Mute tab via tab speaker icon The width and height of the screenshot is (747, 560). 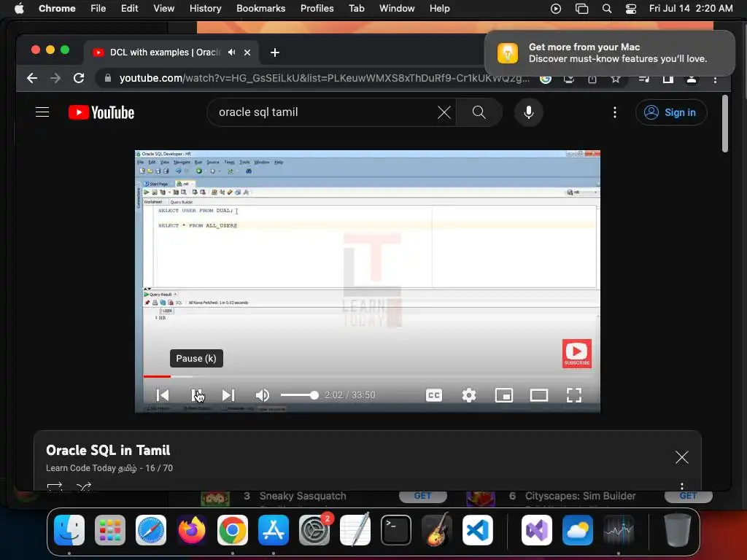tap(231, 52)
